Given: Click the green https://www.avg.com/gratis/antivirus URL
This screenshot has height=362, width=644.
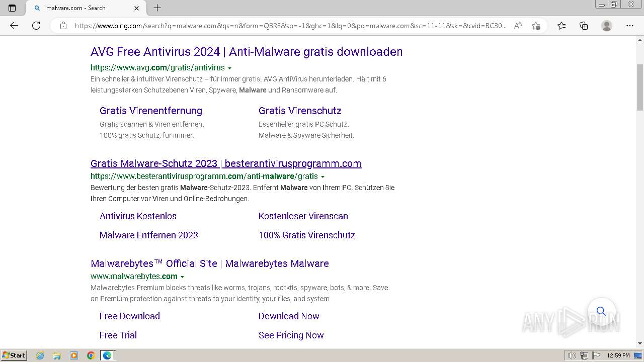Looking at the screenshot, I should (x=157, y=68).
